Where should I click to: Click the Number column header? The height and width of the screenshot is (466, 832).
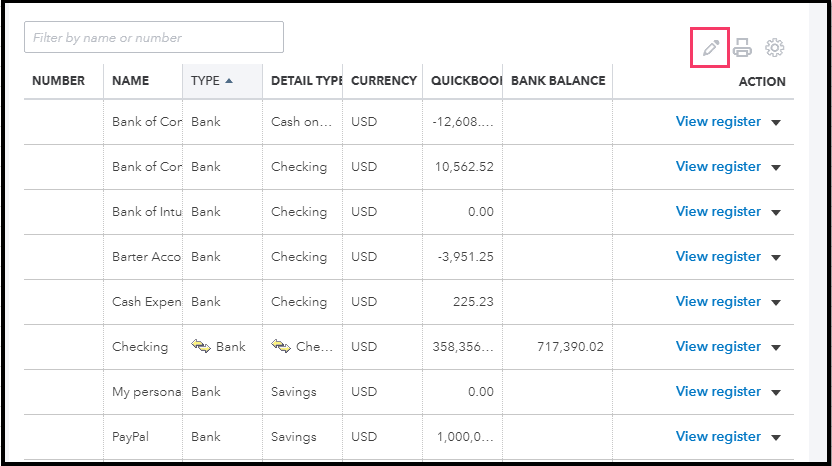point(58,81)
